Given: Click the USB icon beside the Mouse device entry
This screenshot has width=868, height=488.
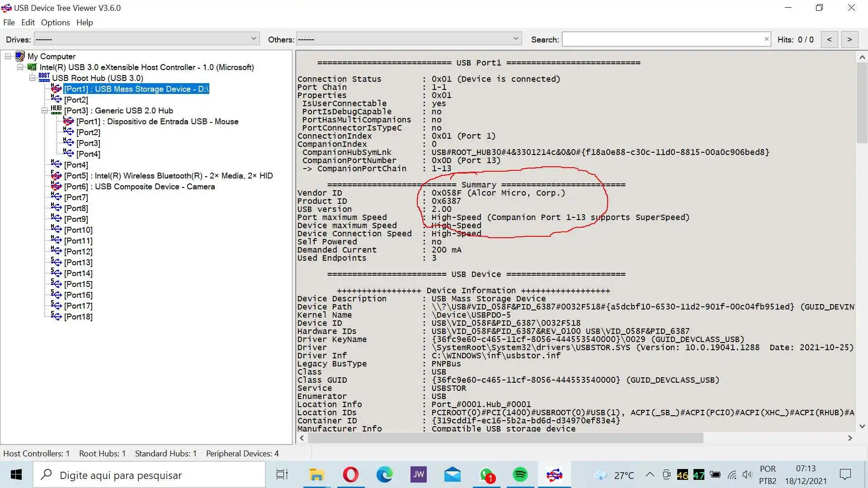Looking at the screenshot, I should tap(68, 122).
